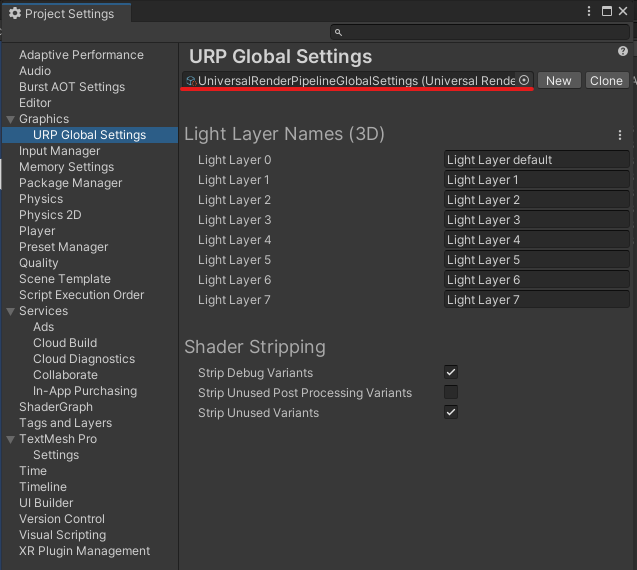
Task: Select Services in the settings list
Action: click(43, 311)
